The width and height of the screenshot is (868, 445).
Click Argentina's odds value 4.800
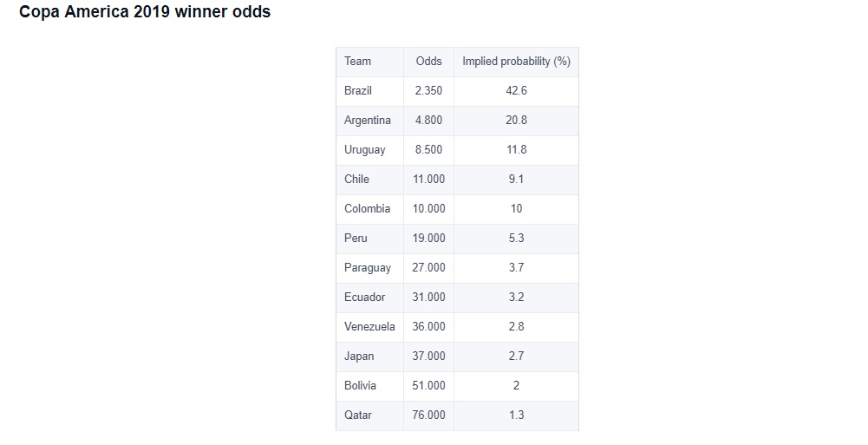(x=429, y=120)
